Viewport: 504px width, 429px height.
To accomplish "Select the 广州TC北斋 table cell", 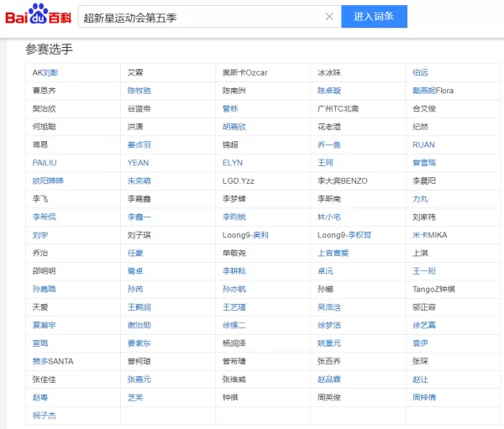I will tap(358, 108).
